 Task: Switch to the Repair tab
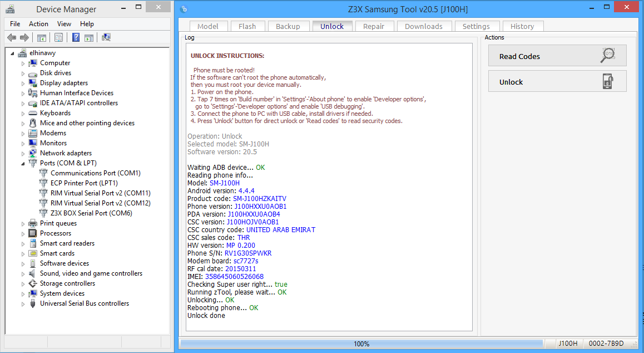coord(374,26)
